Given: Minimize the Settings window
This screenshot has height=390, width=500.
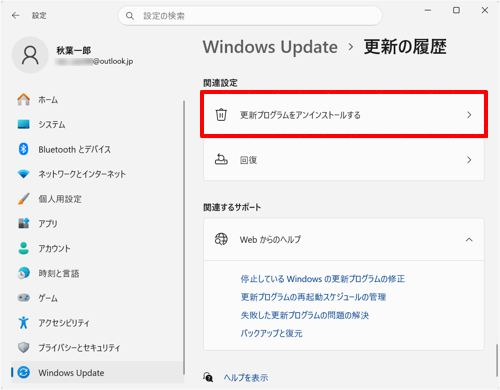Looking at the screenshot, I should click(428, 10).
